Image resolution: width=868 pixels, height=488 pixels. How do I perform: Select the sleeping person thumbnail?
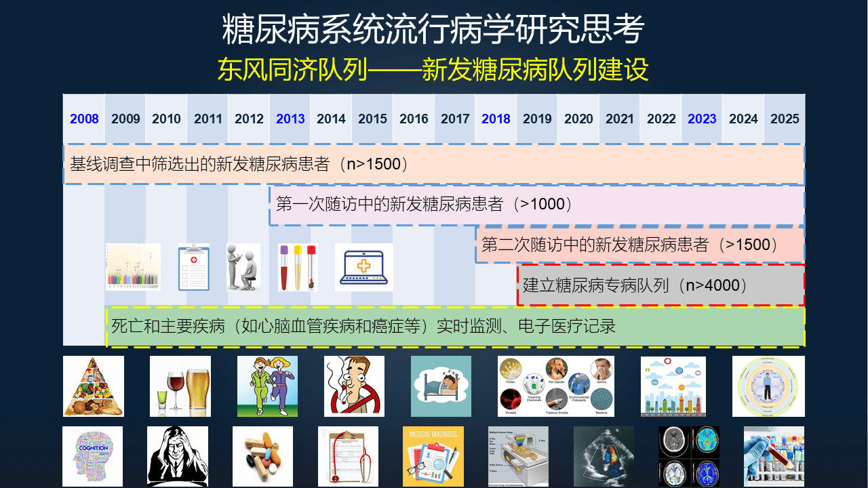(x=440, y=386)
